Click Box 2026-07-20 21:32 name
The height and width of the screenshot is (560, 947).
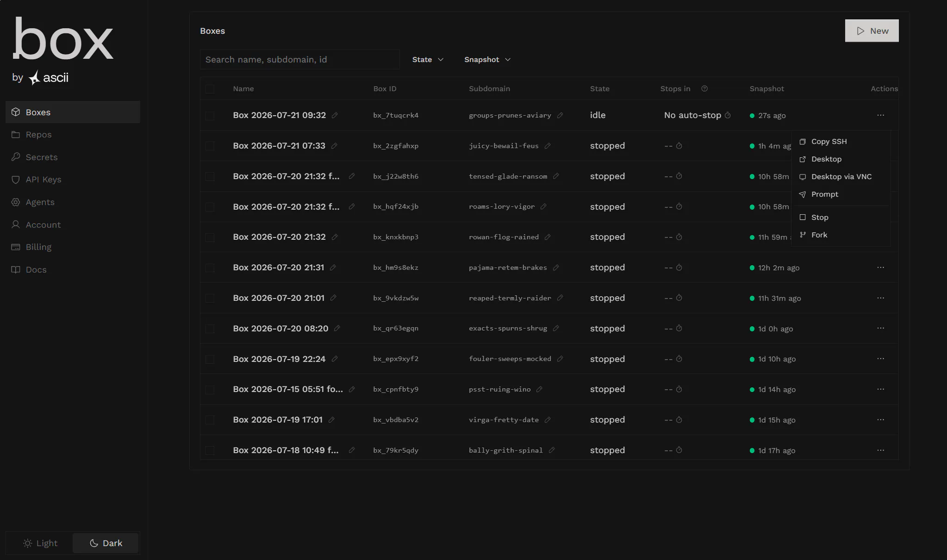tap(279, 237)
